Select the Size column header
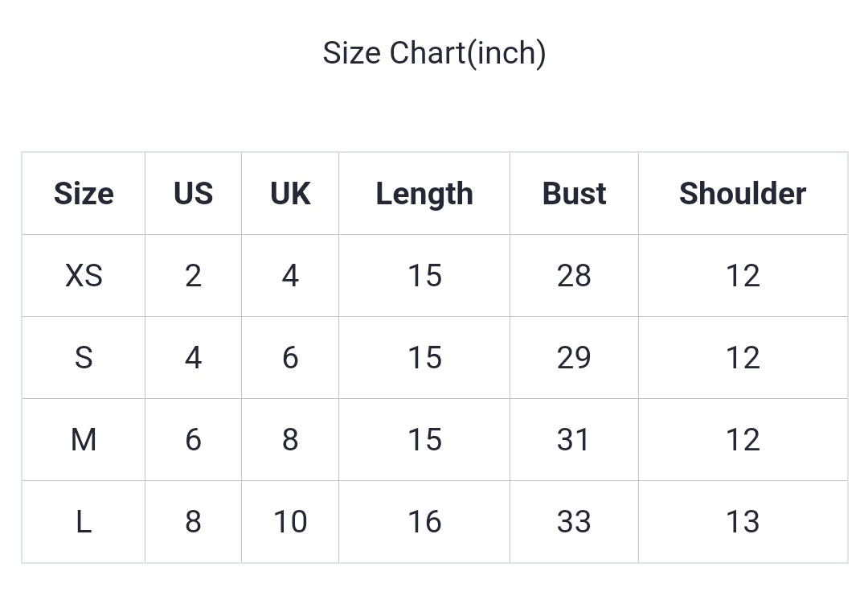Viewport: 868px width, 600px height. (84, 193)
